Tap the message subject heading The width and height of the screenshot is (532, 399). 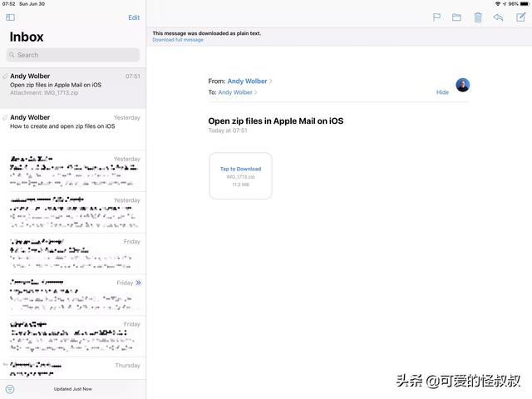[275, 121]
